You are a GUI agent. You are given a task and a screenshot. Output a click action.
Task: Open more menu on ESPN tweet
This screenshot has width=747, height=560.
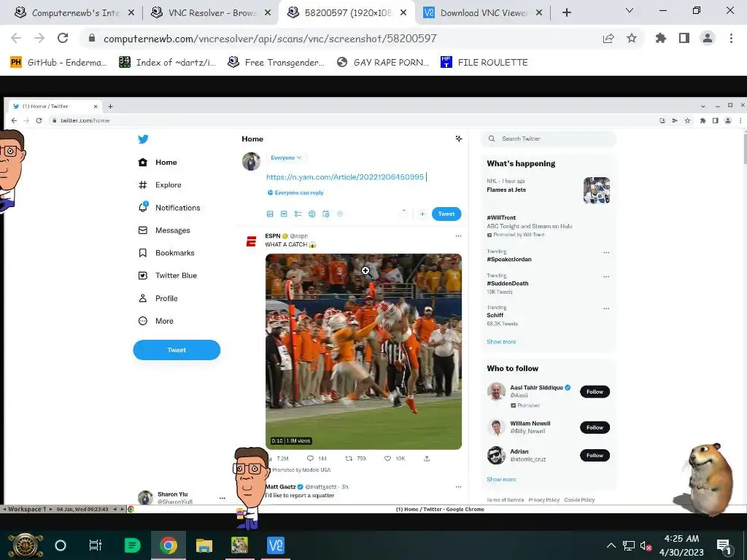[x=458, y=236]
